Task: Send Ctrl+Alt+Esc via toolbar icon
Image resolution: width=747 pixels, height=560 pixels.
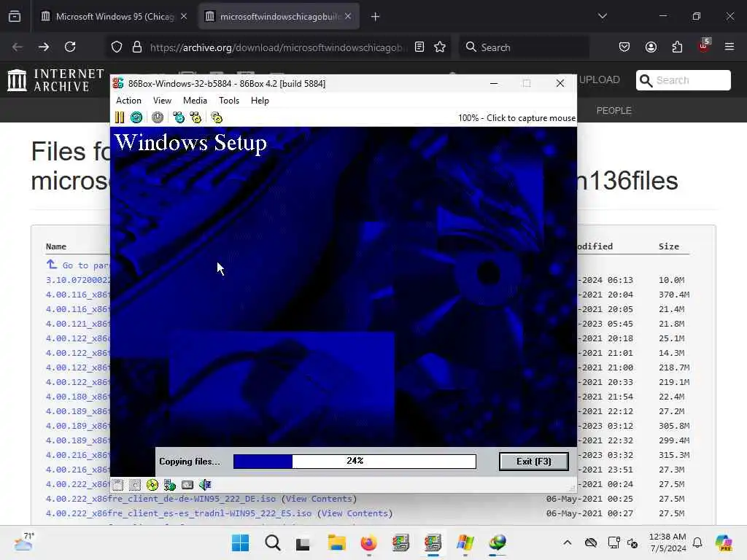Action: coord(196,117)
